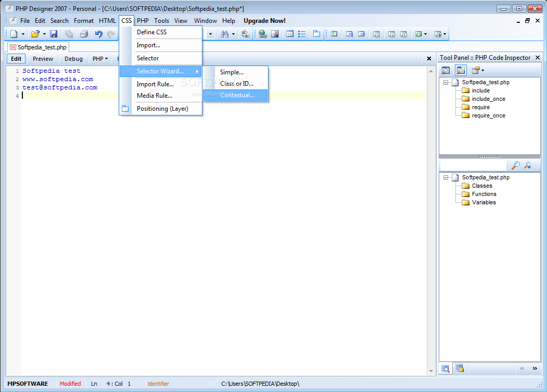Open the PHP dropdown in the editor tab bar

(100, 59)
